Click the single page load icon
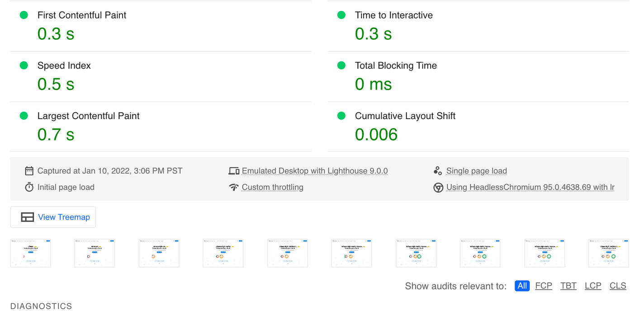Screen dimensions: 644x311 tap(437, 171)
